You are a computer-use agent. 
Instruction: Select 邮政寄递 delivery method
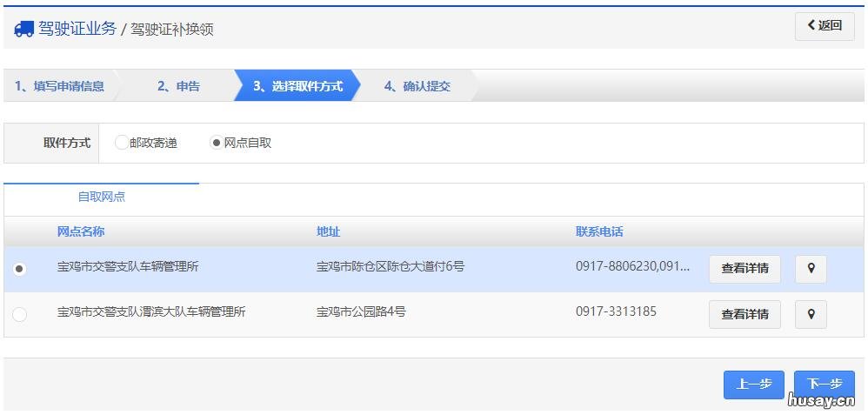coord(121,143)
